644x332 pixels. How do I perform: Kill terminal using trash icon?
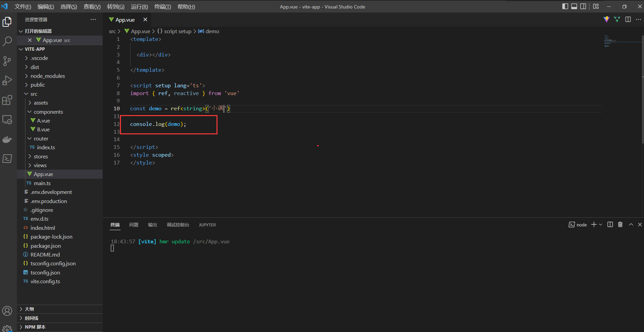click(x=620, y=225)
